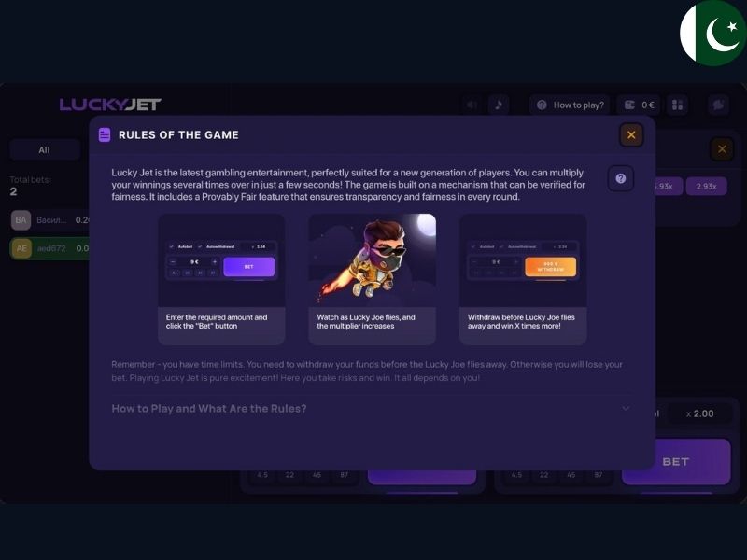The height and width of the screenshot is (560, 747).
Task: Open the grid menu icon in header
Action: pos(678,105)
